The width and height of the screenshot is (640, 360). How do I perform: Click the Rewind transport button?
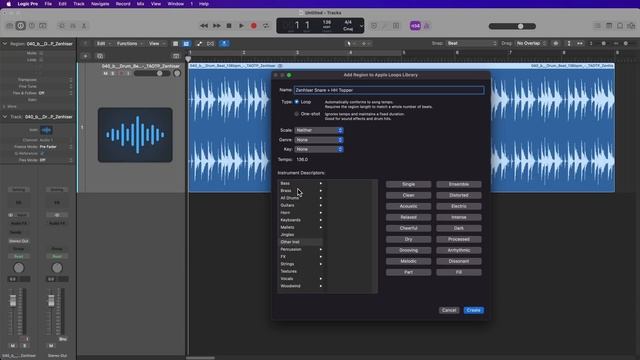point(204,26)
